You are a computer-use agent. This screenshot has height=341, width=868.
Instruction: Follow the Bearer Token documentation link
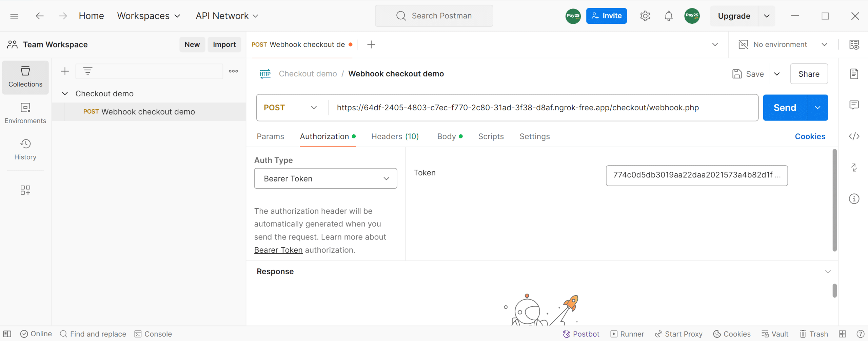pyautogui.click(x=278, y=250)
